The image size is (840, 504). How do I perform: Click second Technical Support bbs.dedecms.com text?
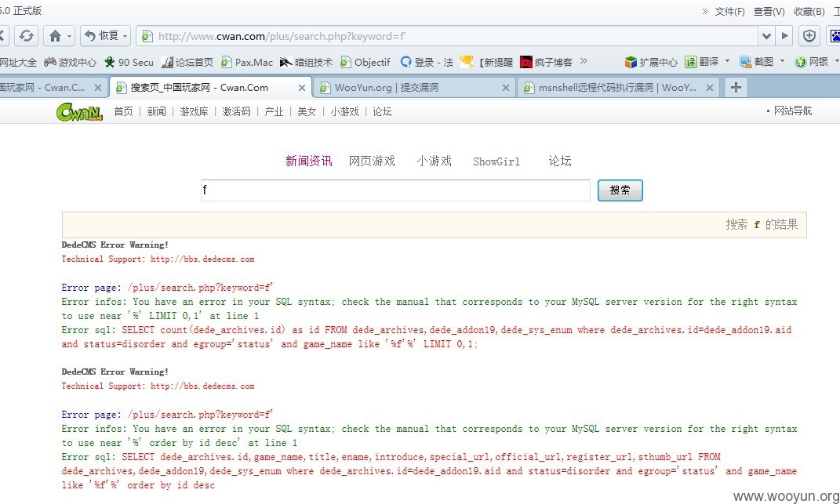[158, 386]
